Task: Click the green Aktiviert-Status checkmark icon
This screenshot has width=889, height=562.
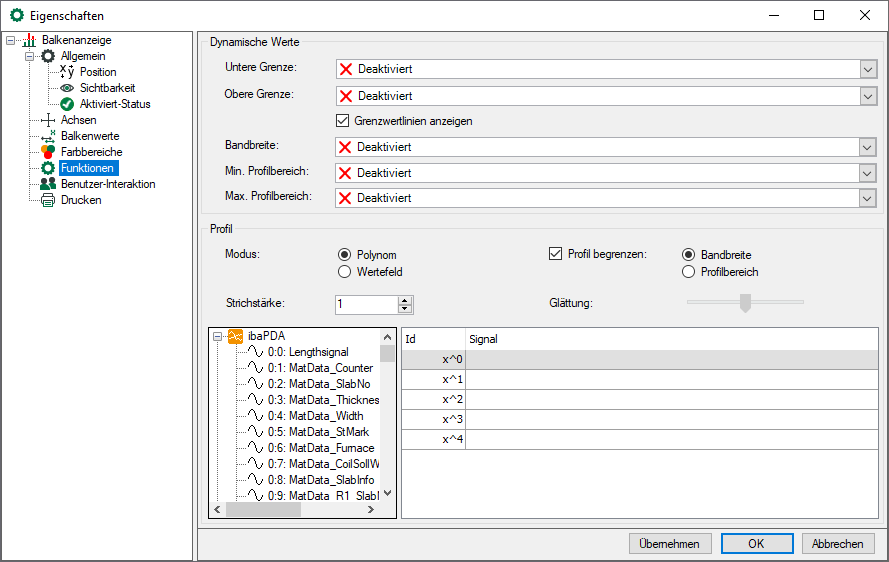Action: tap(67, 104)
